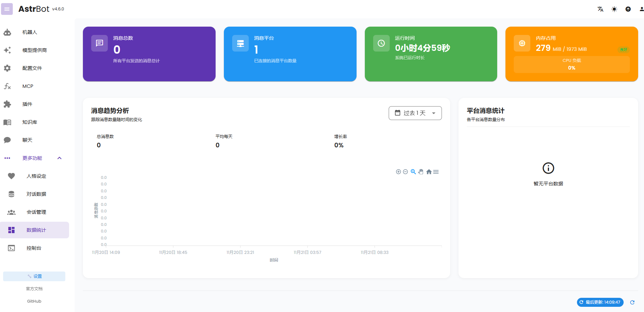This screenshot has width=644, height=312.
Task: Open the language translation icon
Action: coord(600,9)
